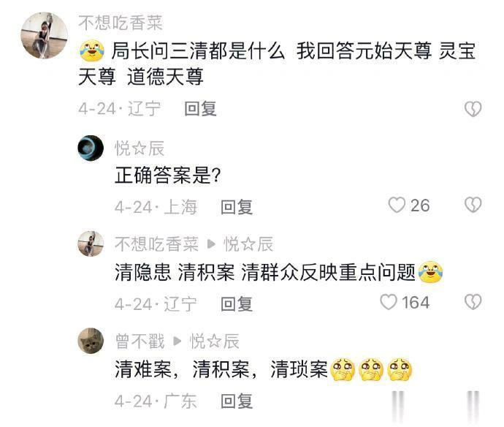Open 悦☆辰 mention after 曾不戳 arrow
The image size is (504, 427).
(215, 341)
